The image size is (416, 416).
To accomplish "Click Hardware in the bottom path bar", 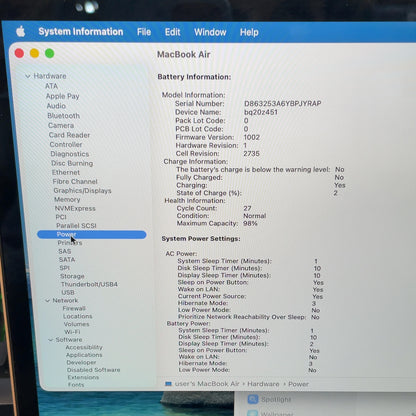I will click(263, 384).
